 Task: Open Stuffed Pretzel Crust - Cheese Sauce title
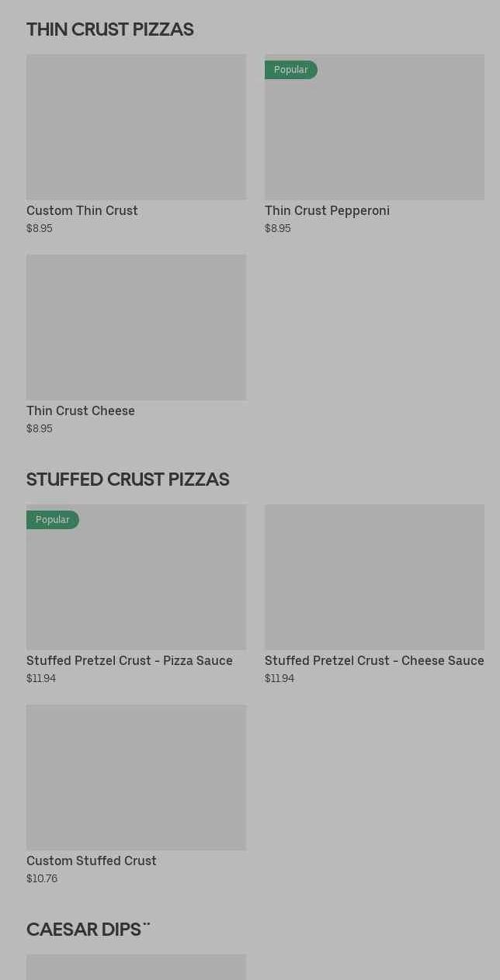pyautogui.click(x=374, y=660)
